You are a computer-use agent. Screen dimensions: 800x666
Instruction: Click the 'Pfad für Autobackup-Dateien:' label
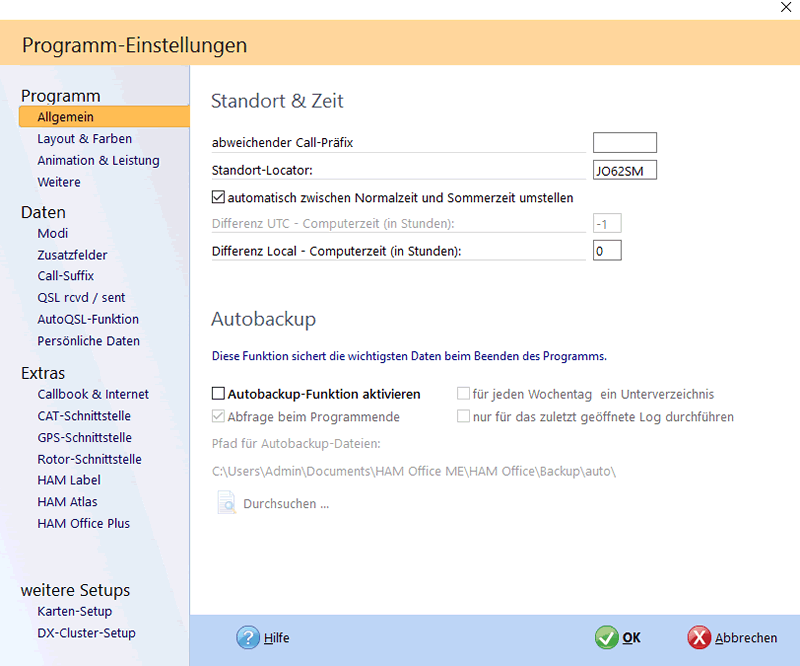(x=296, y=443)
